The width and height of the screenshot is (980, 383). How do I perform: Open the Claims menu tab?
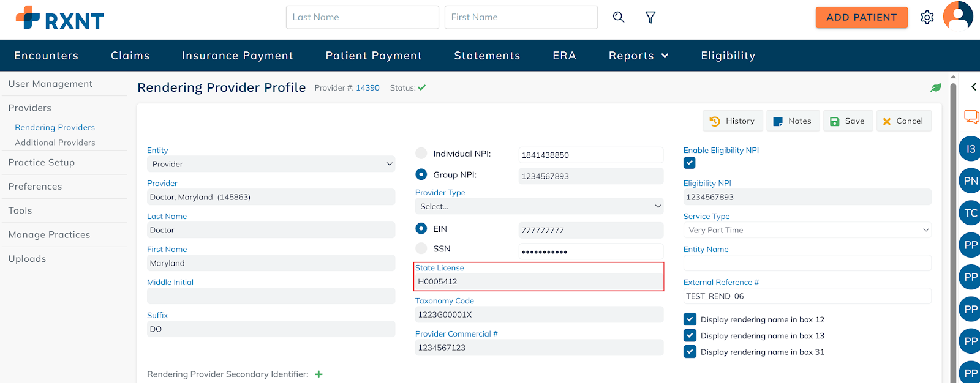(x=130, y=56)
